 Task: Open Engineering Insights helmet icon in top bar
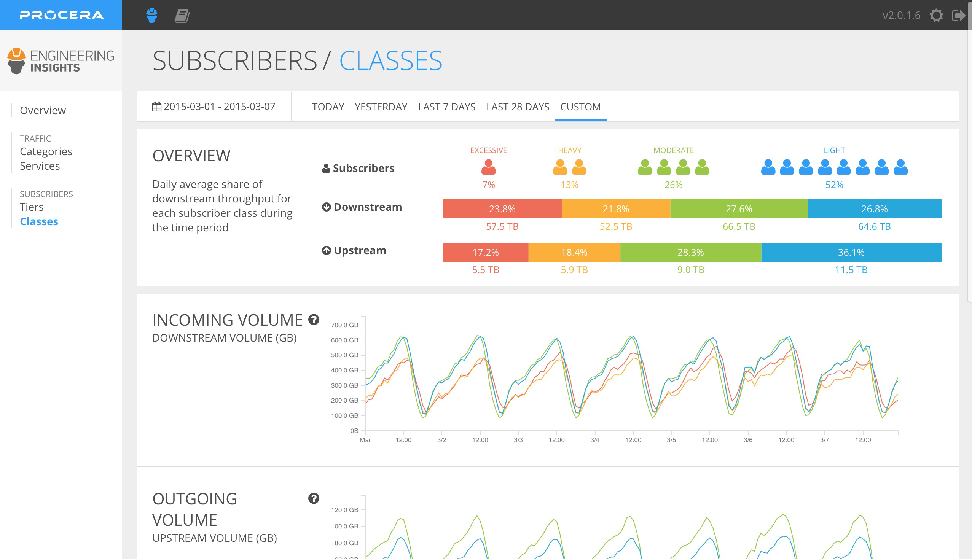[x=152, y=15]
